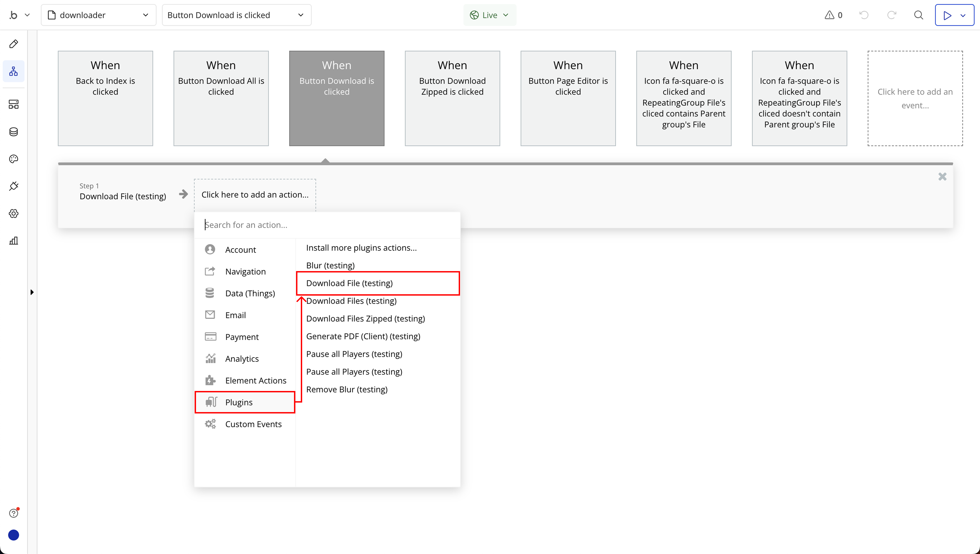
Task: Choose Download Files Zipped (testing) action
Action: 365,318
